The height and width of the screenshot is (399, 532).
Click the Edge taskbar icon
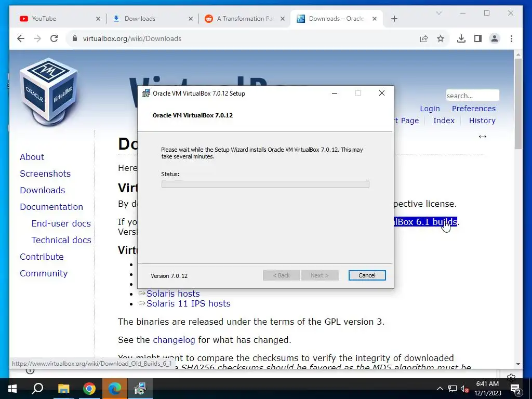pos(115,389)
